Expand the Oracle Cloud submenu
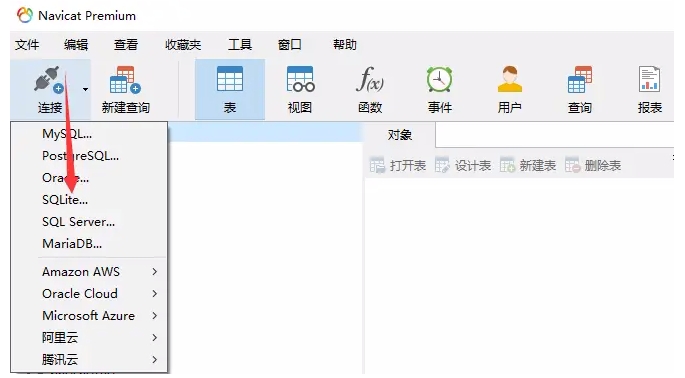685x378 pixels. click(89, 293)
